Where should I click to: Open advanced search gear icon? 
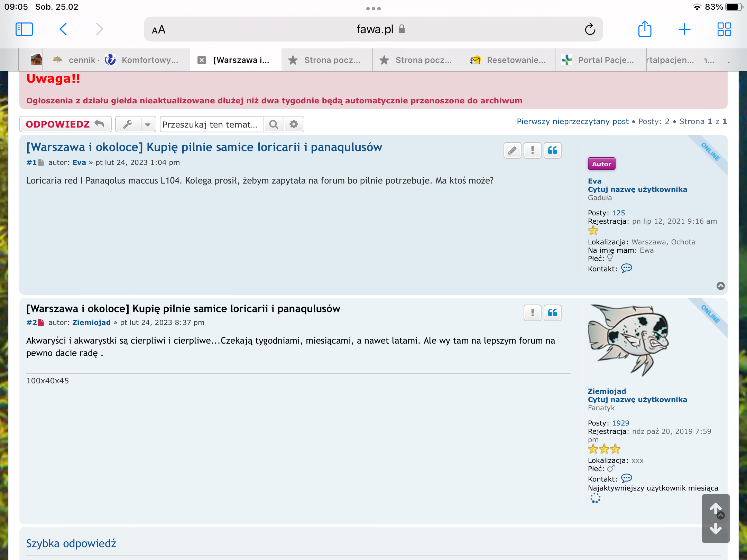[294, 124]
